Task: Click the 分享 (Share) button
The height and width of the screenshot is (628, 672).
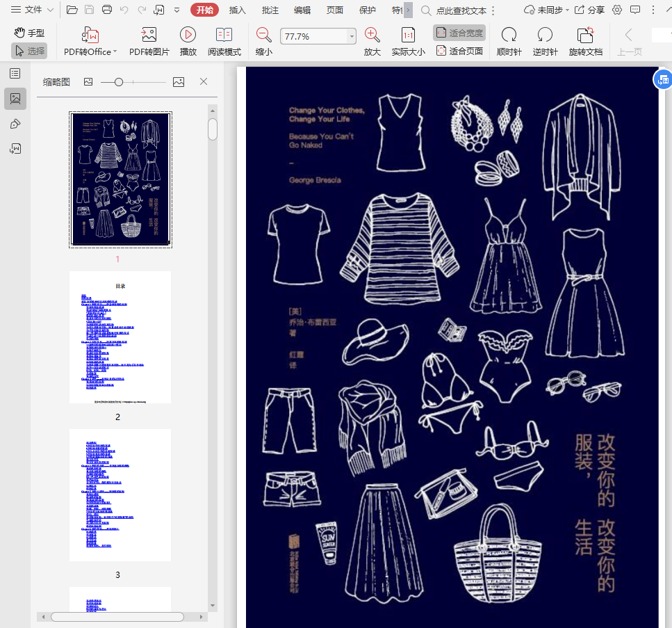Action: tap(589, 10)
